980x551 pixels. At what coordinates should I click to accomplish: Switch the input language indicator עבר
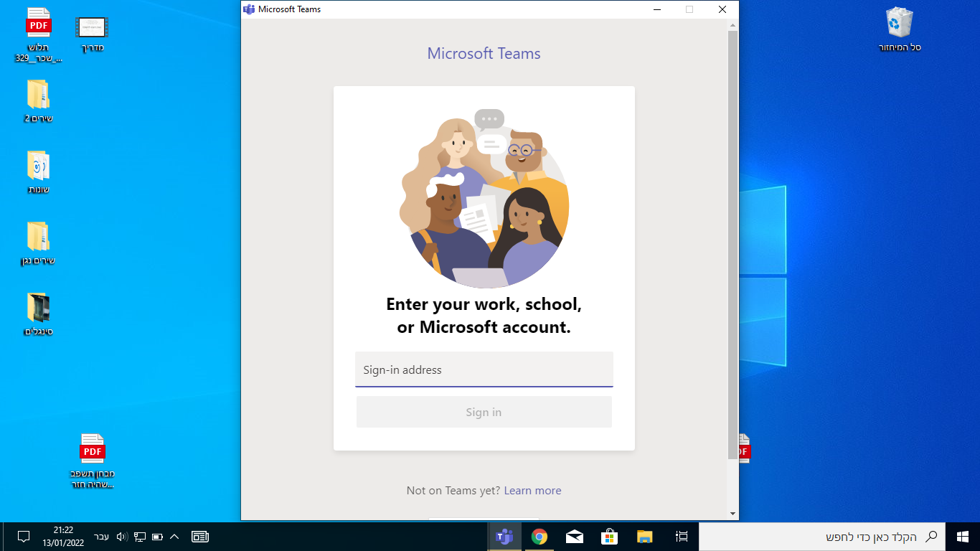click(101, 537)
